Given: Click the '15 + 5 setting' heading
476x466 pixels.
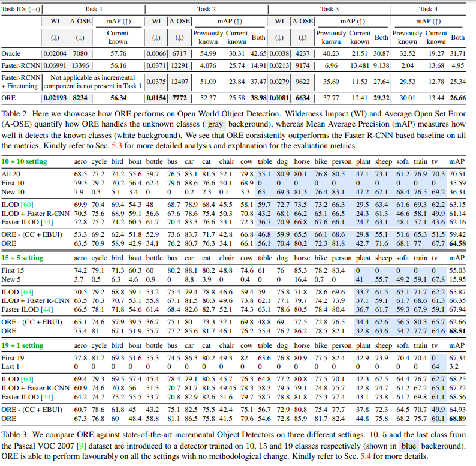Looking at the screenshot, I should (x=22, y=258).
